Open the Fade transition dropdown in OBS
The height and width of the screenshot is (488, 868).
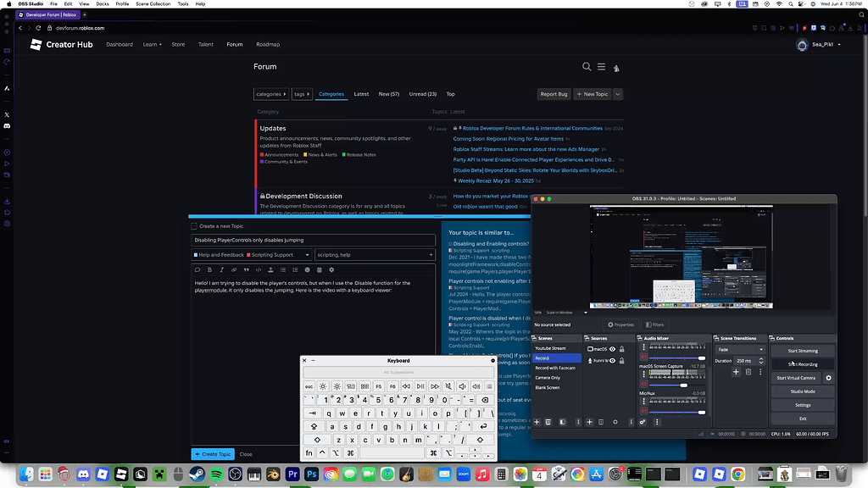[741, 350]
